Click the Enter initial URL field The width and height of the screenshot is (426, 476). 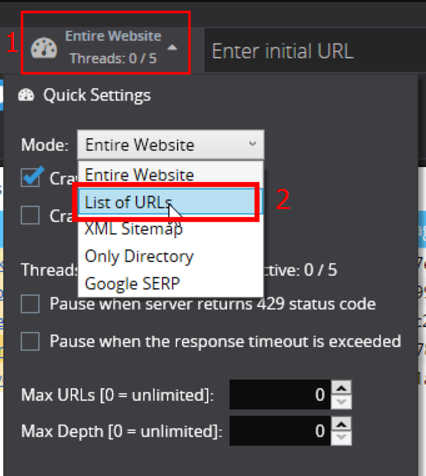pyautogui.click(x=315, y=51)
